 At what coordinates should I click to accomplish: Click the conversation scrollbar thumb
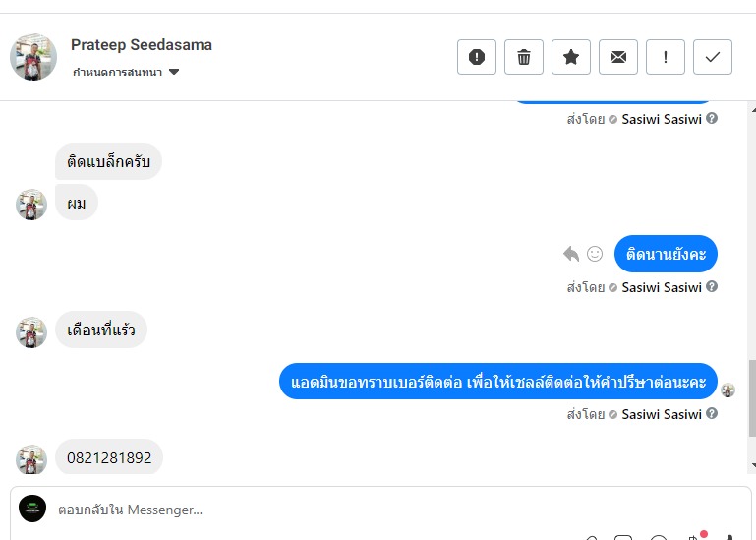coord(752,396)
